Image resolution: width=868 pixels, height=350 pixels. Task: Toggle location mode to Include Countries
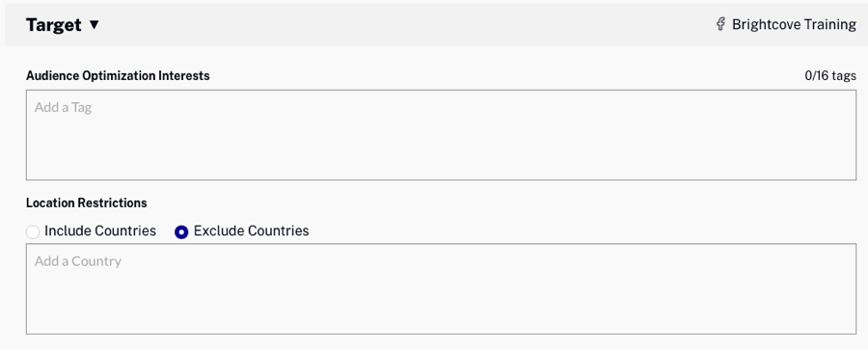33,232
